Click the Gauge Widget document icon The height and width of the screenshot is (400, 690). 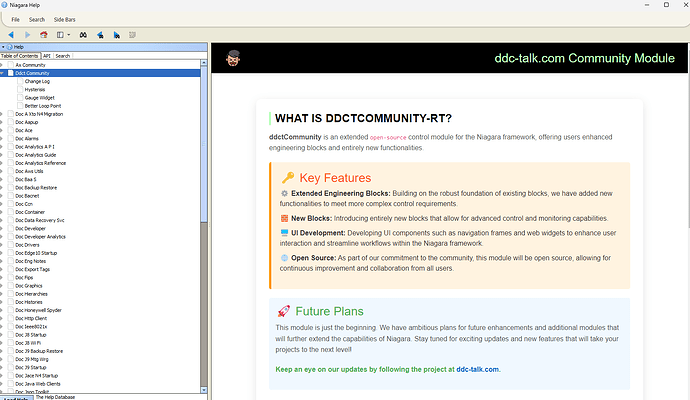20,97
